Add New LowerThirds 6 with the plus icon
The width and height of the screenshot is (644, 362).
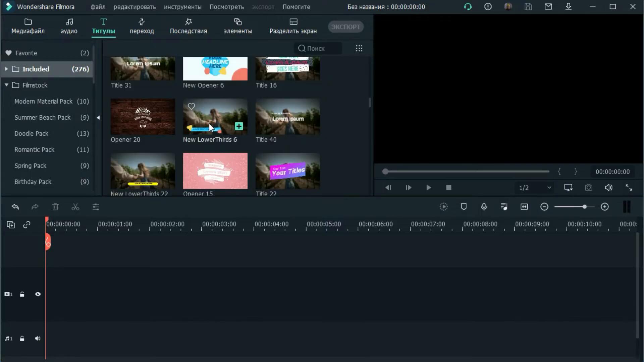239,126
